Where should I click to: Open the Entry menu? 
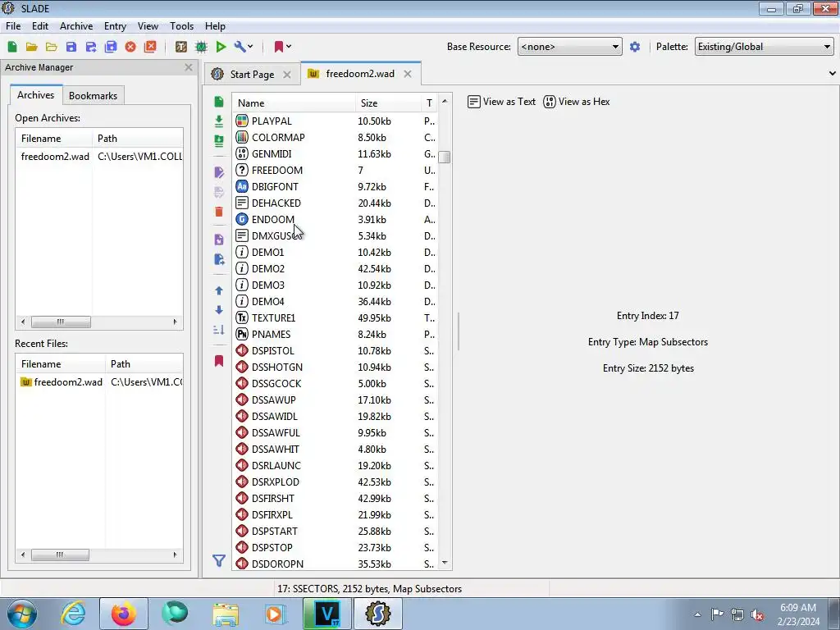[115, 25]
